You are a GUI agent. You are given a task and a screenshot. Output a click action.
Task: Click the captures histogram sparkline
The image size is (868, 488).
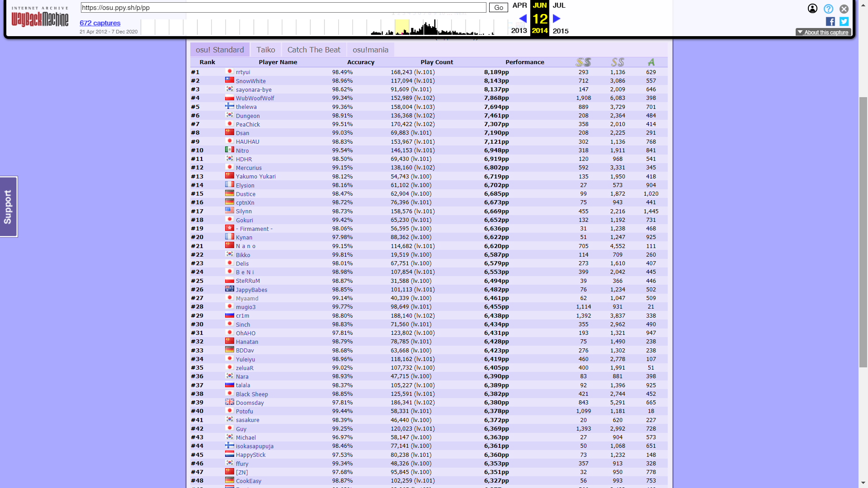click(325, 27)
